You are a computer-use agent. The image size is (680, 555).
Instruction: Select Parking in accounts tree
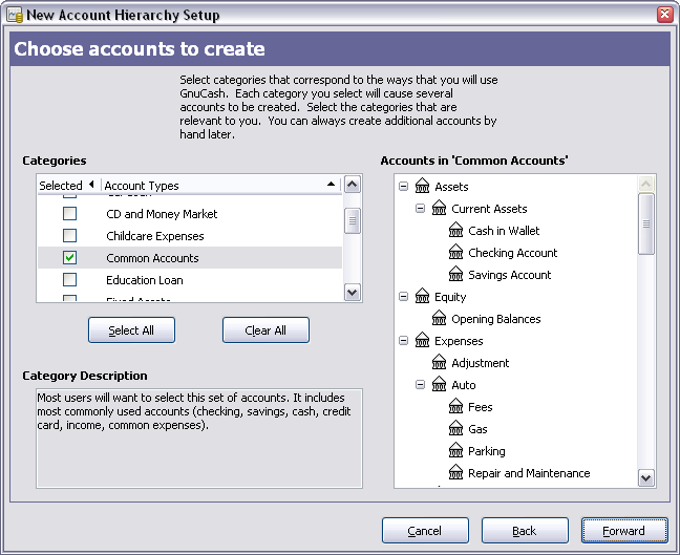pyautogui.click(x=487, y=451)
